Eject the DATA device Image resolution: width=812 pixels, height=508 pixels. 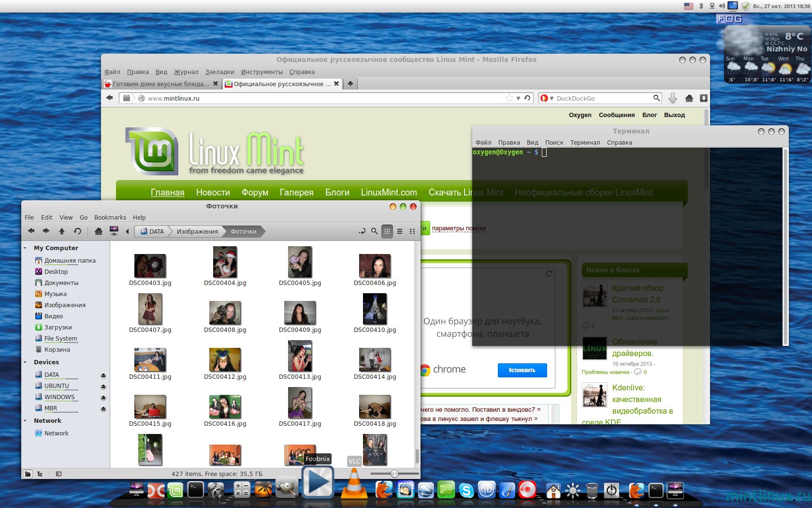coord(103,375)
